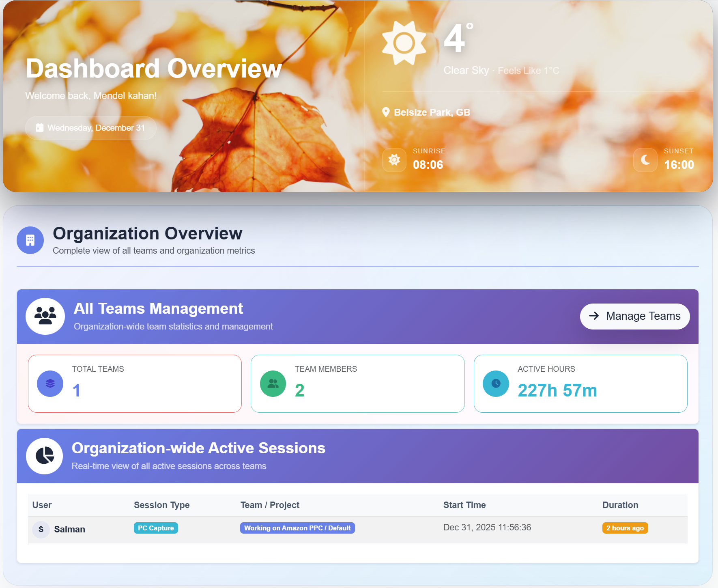Screen dimensions: 718x588
Task: Select Salman's avatar in the sessions table
Action: [x=41, y=529]
